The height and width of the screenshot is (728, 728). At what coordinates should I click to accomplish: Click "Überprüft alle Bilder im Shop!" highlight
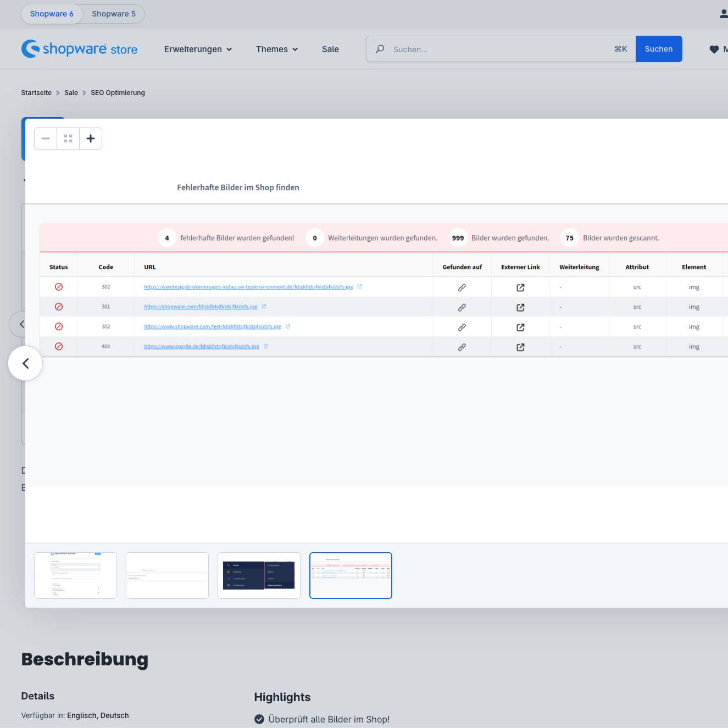click(329, 719)
